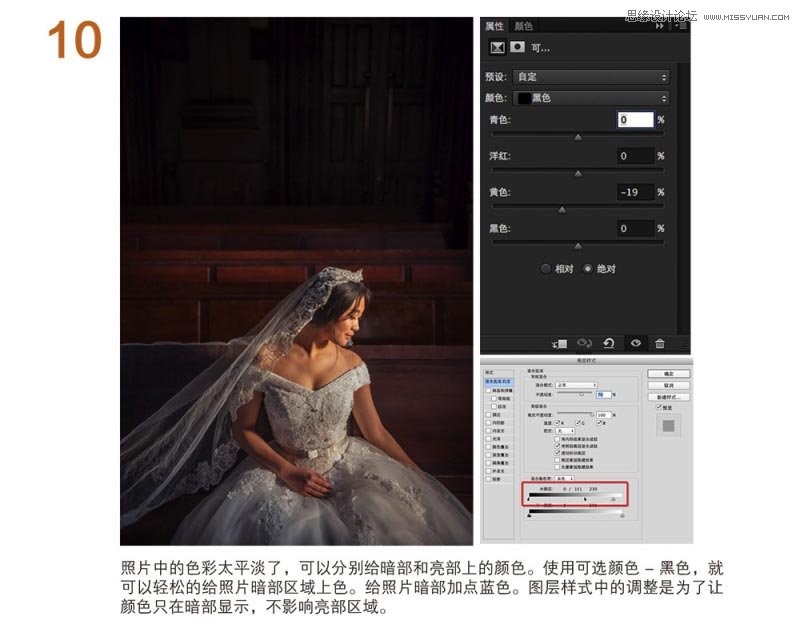
Task: Toggle 矢量蒙版隐藏效果 checkbox
Action: coord(557,467)
